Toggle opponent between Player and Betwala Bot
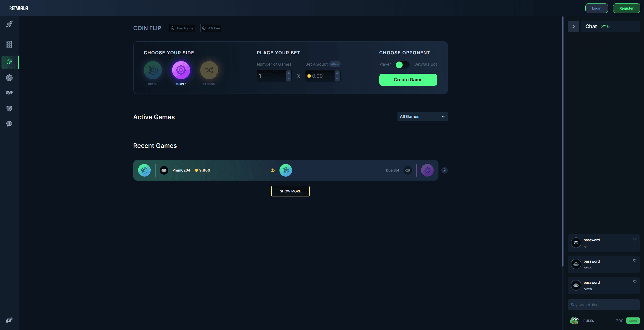Viewport: 644px width, 330px height. click(x=402, y=65)
